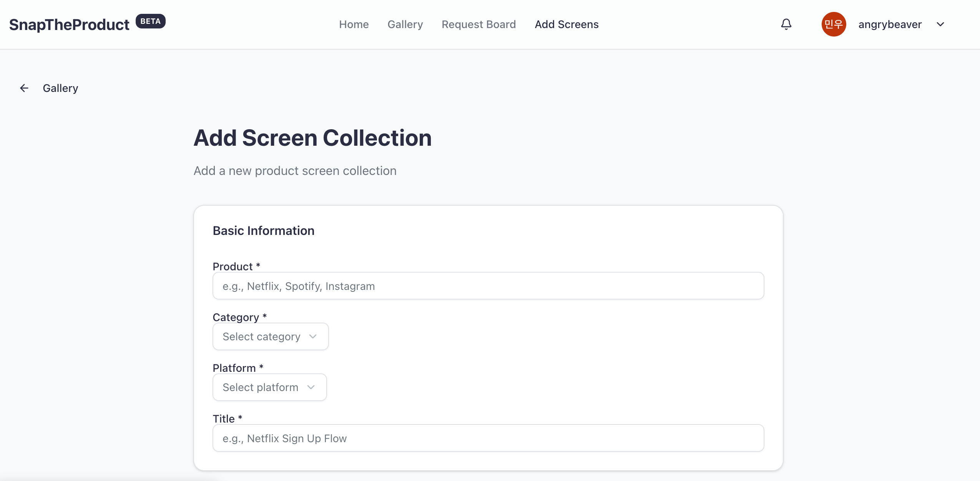Image resolution: width=980 pixels, height=481 pixels.
Task: Click the BETA badge
Action: click(150, 21)
